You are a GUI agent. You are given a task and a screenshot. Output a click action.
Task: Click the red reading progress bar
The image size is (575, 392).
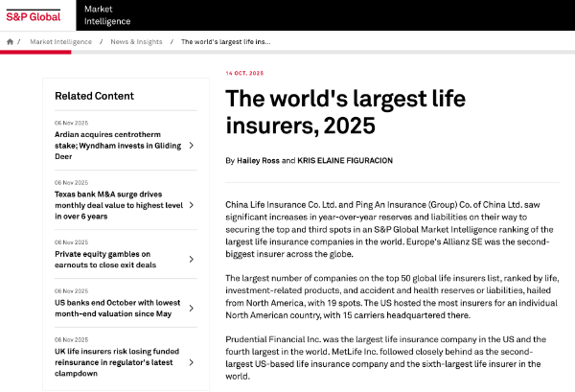pos(35,53)
